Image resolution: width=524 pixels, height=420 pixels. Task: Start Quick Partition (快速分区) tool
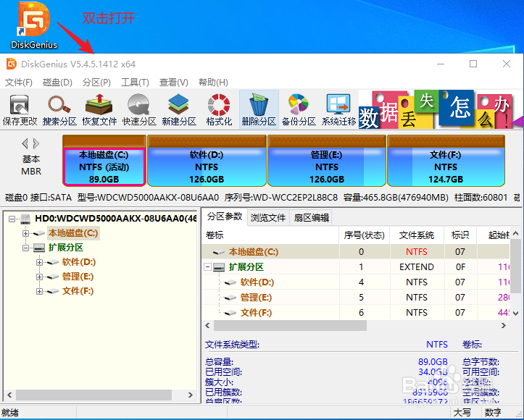pos(139,109)
